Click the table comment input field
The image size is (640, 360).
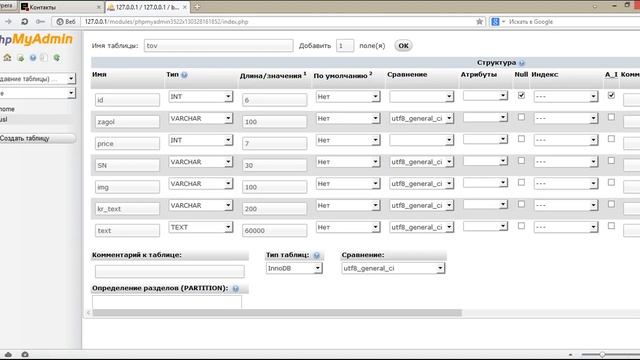pos(170,271)
